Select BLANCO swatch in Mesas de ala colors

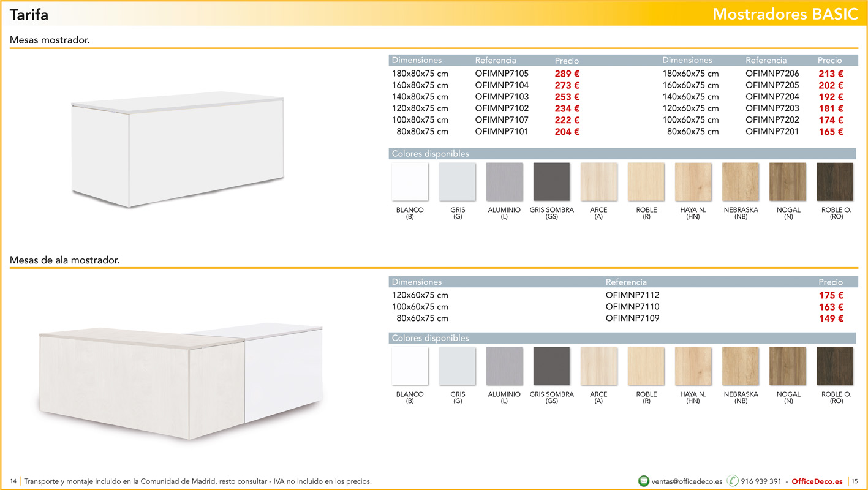[410, 366]
